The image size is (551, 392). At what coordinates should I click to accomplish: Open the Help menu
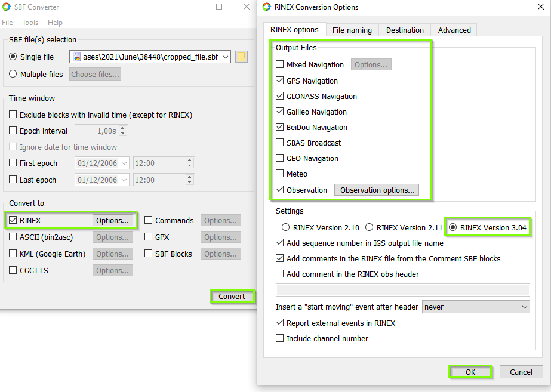click(x=55, y=23)
